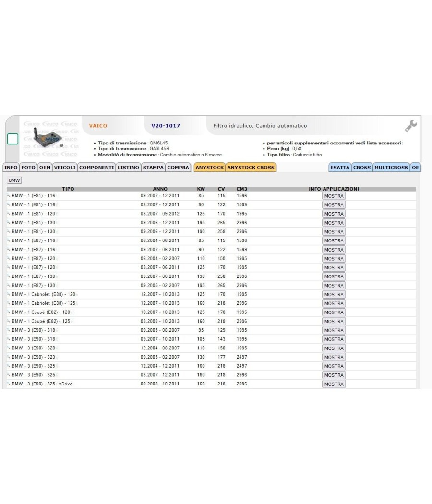Click magnifier icon for BMW 3 (E90) 325 i xDrive
This screenshot has width=432, height=504.
click(x=8, y=384)
